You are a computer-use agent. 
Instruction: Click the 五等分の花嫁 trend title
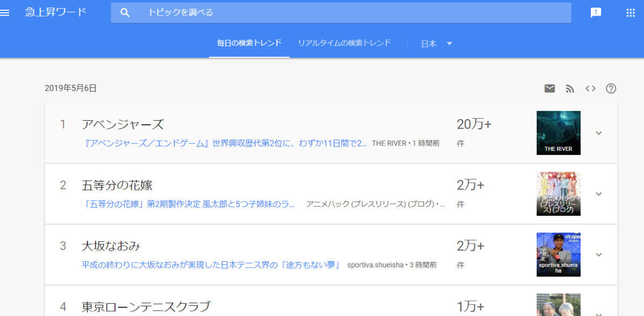[117, 186]
